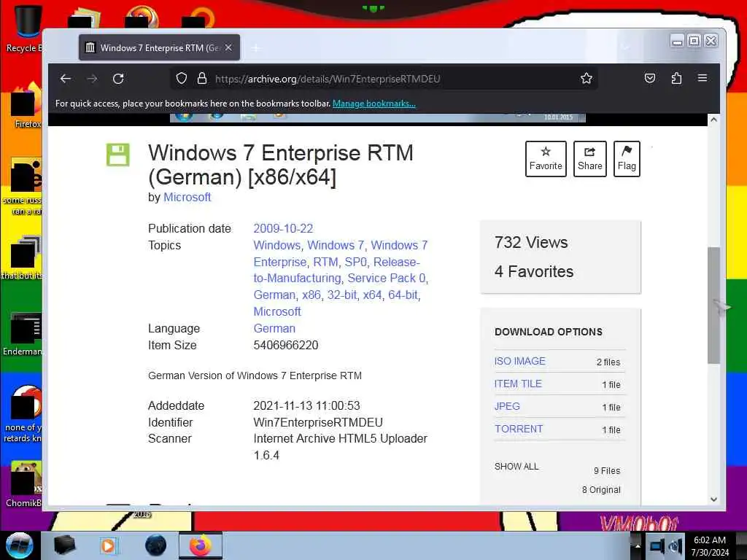Viewport: 747px width, 560px height.
Task: Open the Firefox desktop shortcut
Action: (26, 107)
